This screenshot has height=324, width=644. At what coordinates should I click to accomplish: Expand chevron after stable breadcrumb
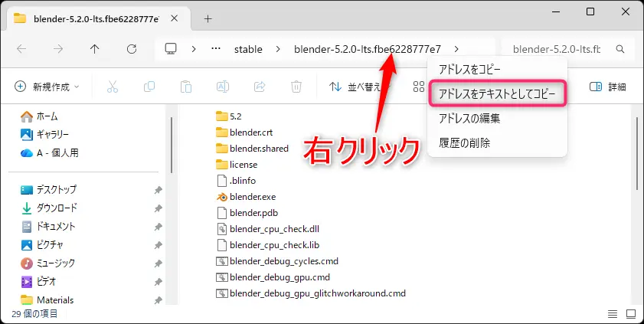pos(278,49)
